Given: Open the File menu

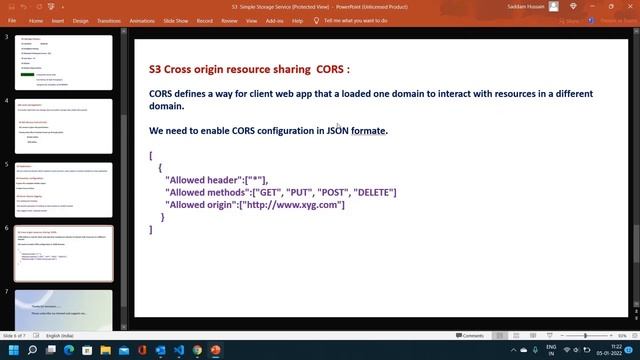Looking at the screenshot, I should tap(12, 20).
